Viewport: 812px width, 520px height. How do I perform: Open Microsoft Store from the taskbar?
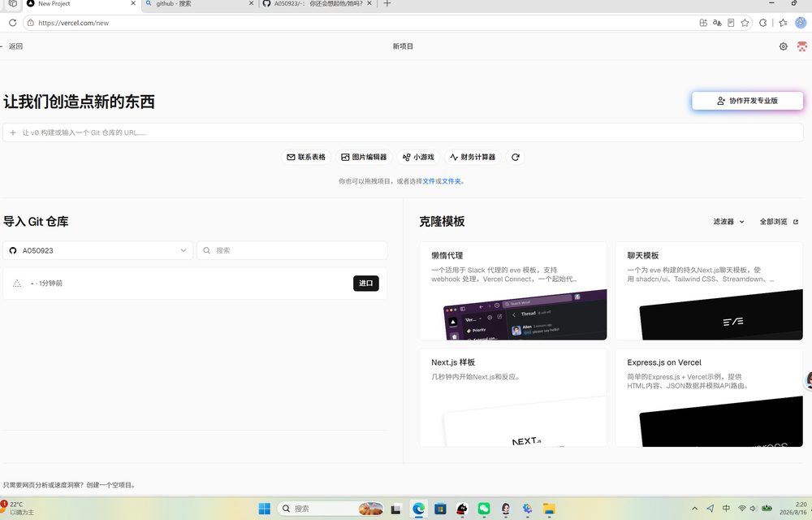[440, 509]
